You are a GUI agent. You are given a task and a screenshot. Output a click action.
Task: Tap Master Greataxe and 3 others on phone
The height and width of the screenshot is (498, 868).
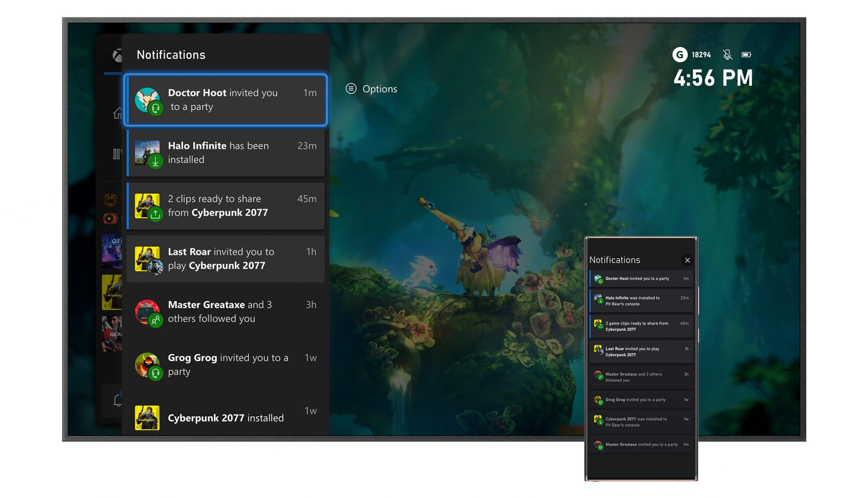coord(641,377)
